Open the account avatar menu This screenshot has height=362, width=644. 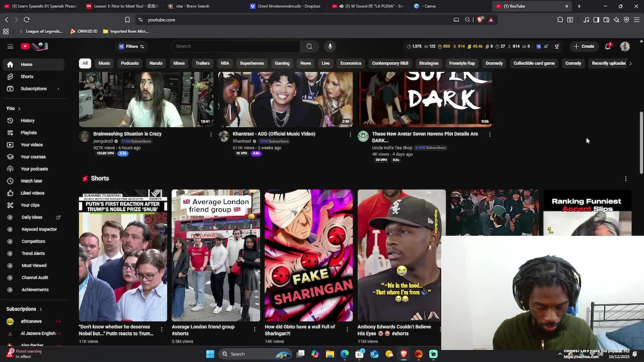point(625,46)
